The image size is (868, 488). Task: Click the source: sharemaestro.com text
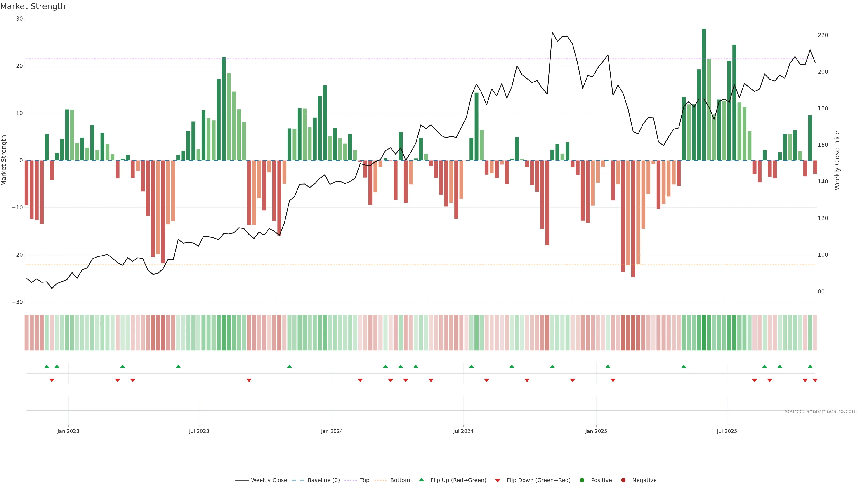[821, 411]
